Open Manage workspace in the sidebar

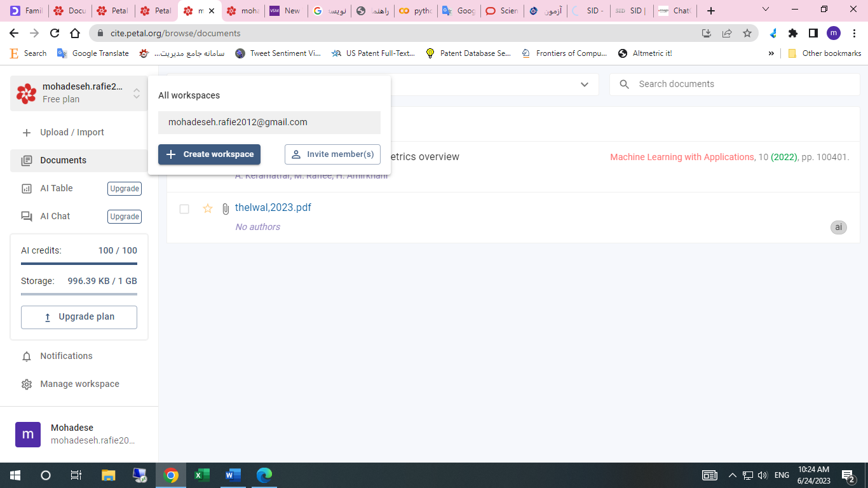[79, 384]
